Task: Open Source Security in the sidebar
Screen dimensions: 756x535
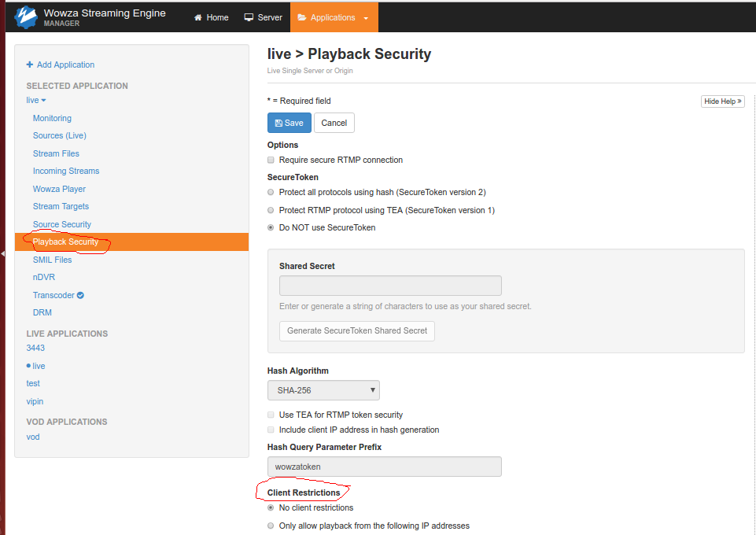Action: (x=62, y=224)
